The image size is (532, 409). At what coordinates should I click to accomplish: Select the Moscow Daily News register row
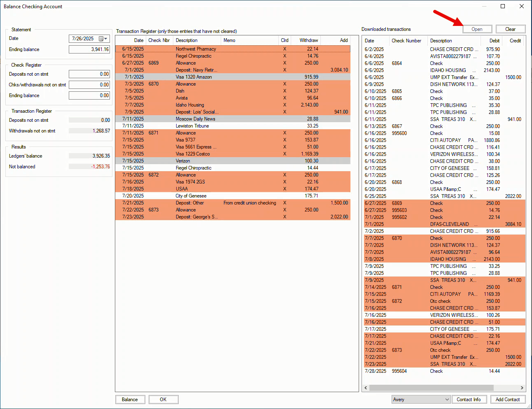(233, 119)
